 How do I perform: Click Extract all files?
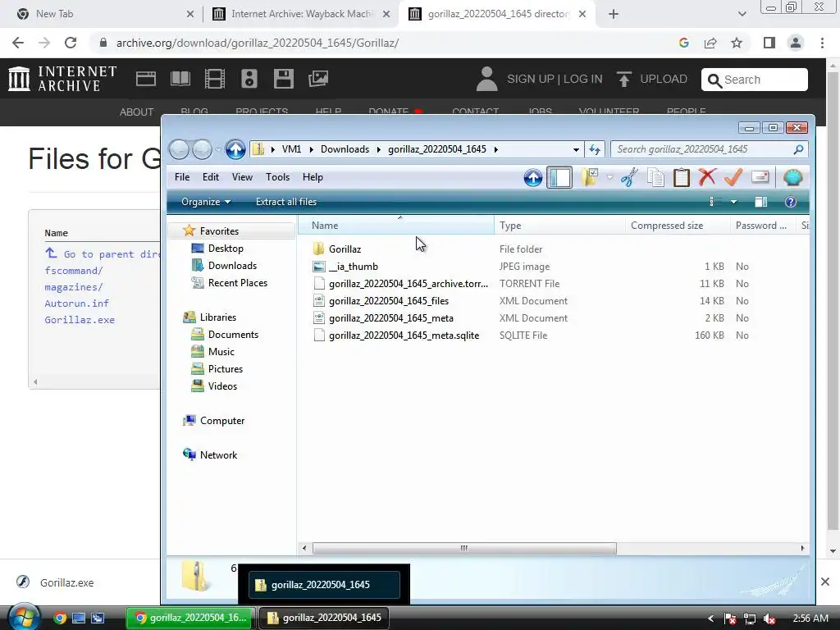tap(286, 202)
